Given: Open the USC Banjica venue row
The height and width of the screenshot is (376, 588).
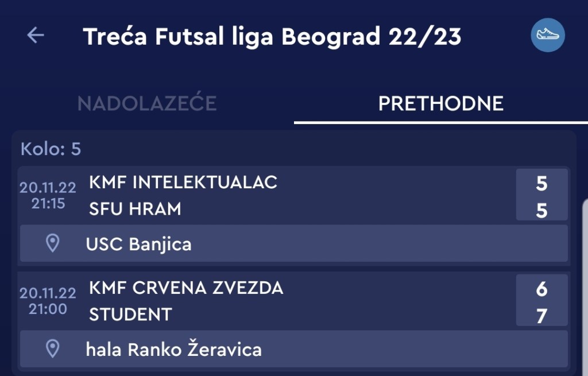Looking at the screenshot, I should [294, 244].
